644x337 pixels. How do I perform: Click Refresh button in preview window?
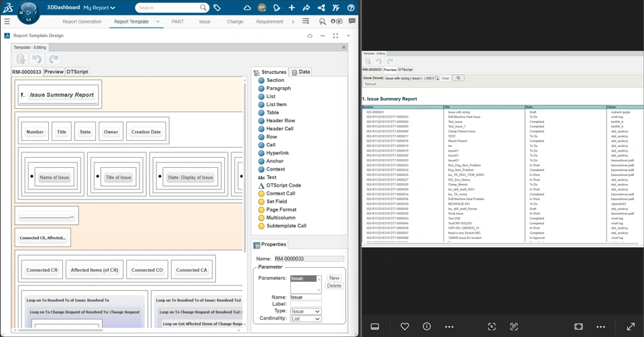(x=370, y=85)
